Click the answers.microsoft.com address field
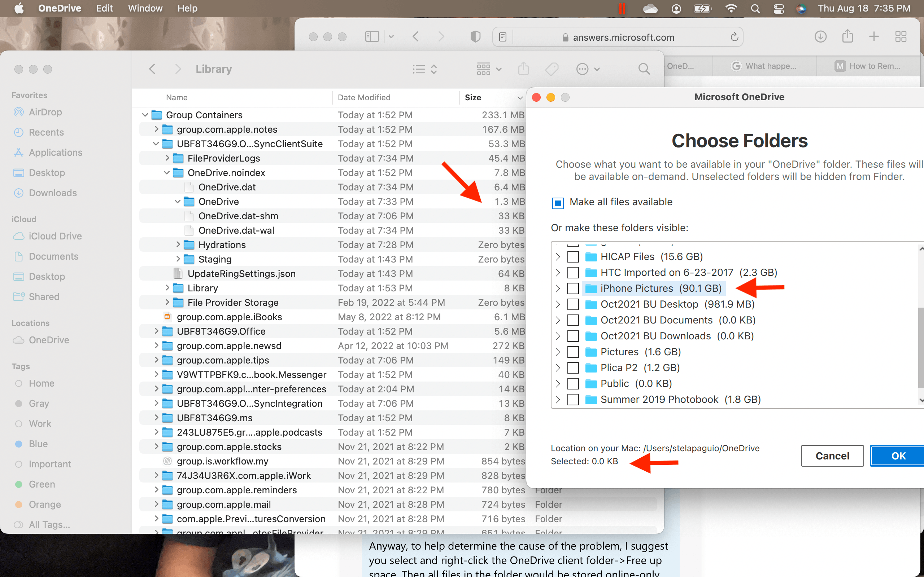Viewport: 924px width, 577px height. tap(623, 37)
